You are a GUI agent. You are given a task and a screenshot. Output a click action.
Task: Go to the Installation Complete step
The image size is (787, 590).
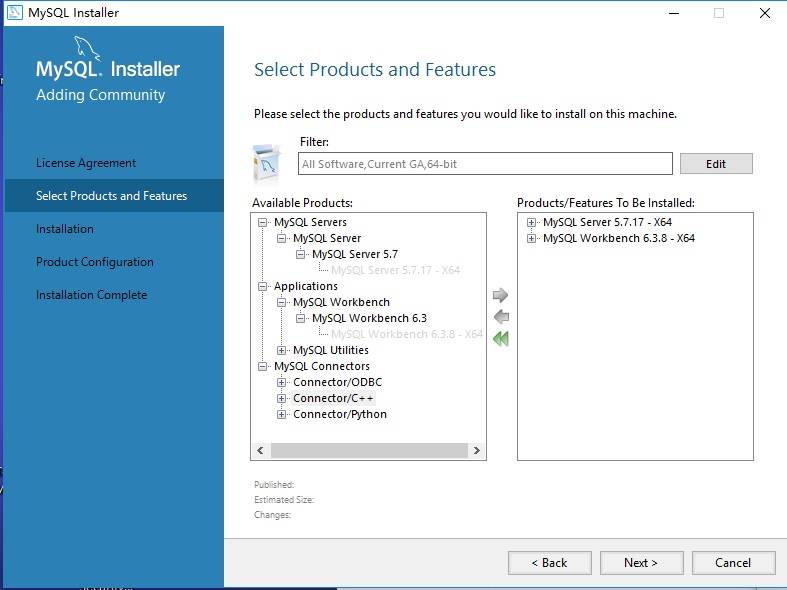point(92,295)
